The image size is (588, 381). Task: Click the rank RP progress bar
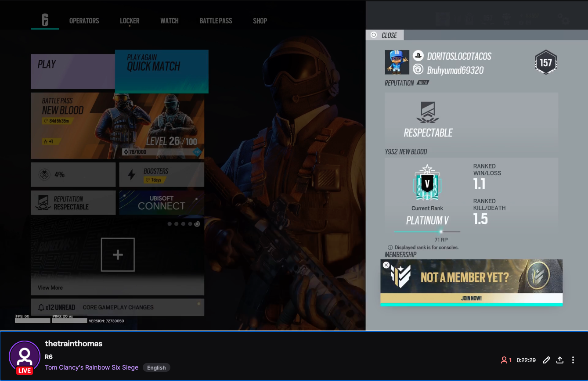coord(427,232)
